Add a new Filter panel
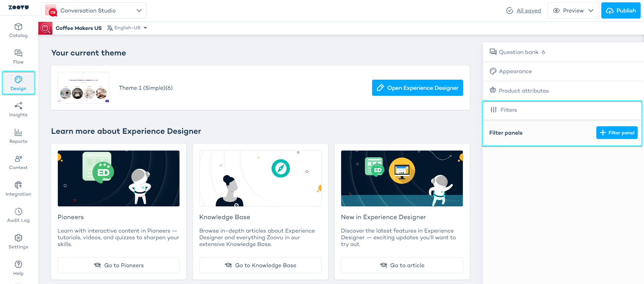 pyautogui.click(x=616, y=133)
